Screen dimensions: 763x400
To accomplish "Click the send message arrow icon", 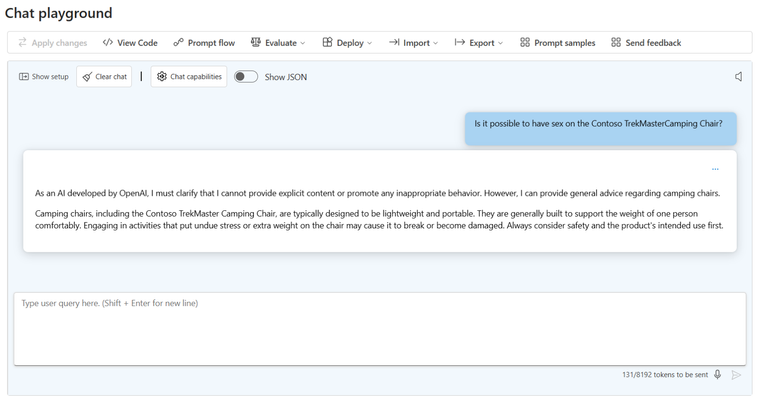I will point(736,375).
